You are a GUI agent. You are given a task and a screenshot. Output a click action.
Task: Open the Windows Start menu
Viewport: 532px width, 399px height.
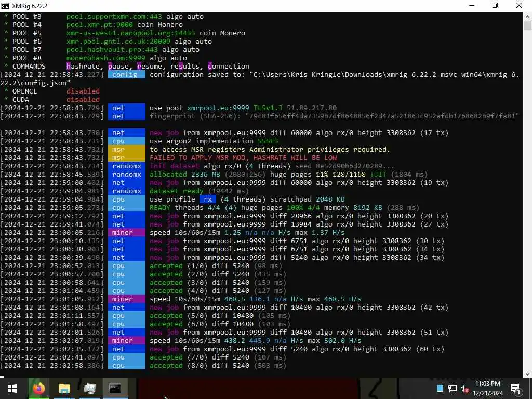click(x=12, y=389)
